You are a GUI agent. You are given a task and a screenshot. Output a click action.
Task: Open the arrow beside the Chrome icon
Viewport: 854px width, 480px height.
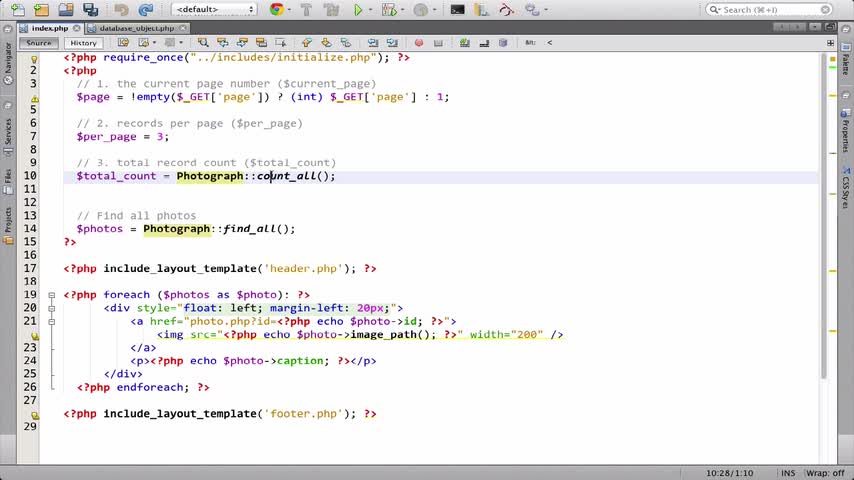pyautogui.click(x=289, y=10)
